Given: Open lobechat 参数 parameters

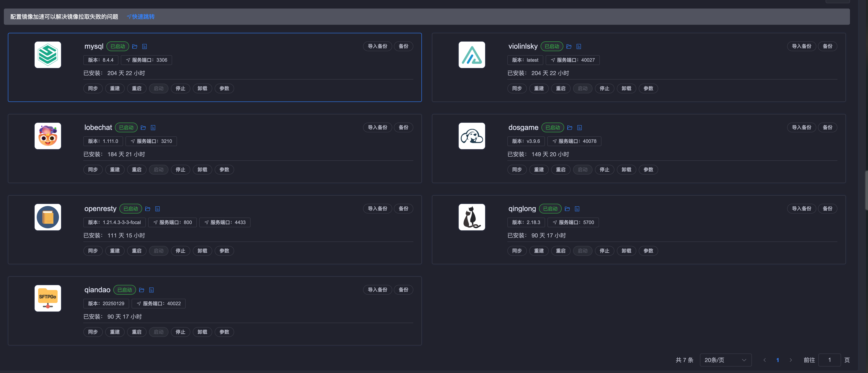Looking at the screenshot, I should coord(224,170).
